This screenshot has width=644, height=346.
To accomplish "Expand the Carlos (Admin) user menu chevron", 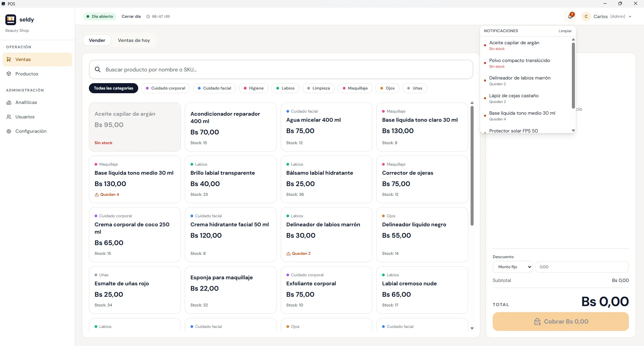I will 630,16.
